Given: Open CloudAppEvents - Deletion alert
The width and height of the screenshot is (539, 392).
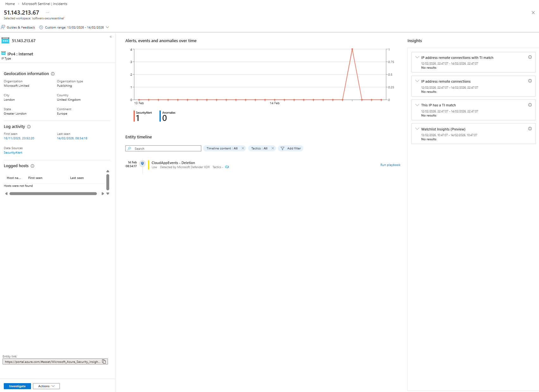Looking at the screenshot, I should click(173, 163).
